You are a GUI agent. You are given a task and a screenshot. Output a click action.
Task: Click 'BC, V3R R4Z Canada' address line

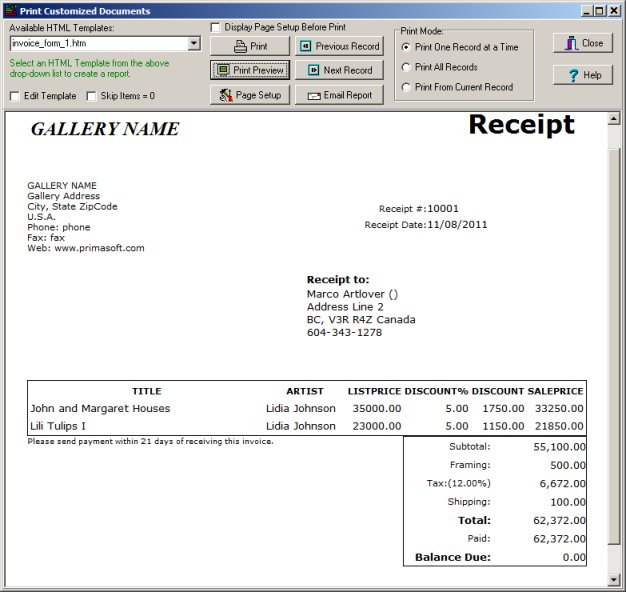point(361,320)
